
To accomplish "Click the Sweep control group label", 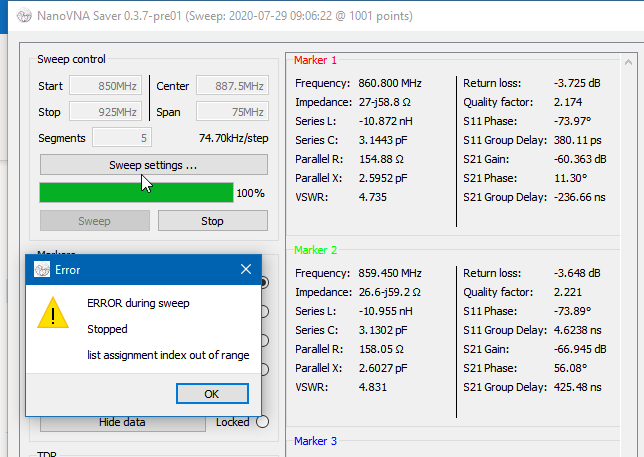I will [71, 59].
